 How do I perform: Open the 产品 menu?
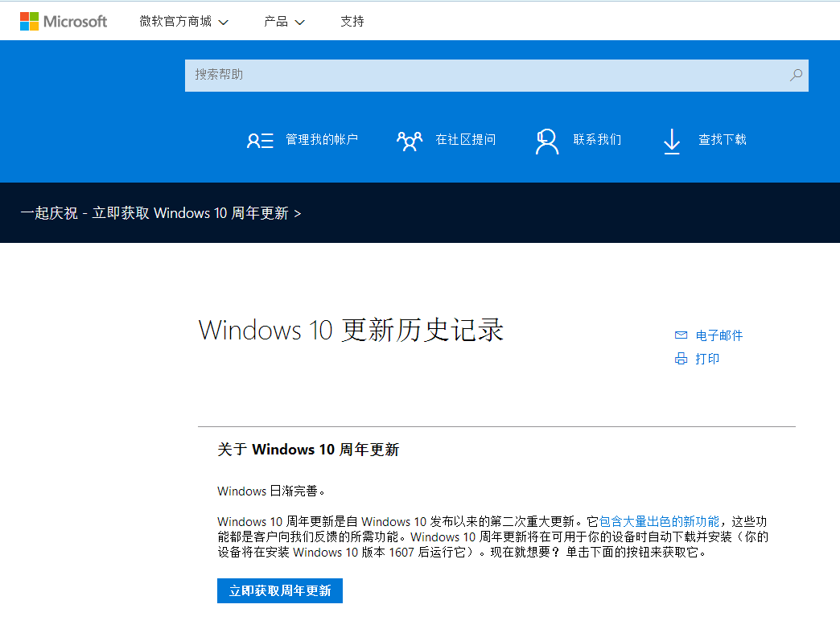(x=284, y=22)
